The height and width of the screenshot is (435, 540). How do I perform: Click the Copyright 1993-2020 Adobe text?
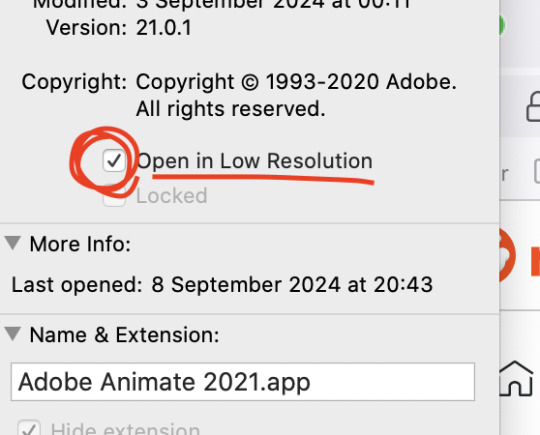296,82
